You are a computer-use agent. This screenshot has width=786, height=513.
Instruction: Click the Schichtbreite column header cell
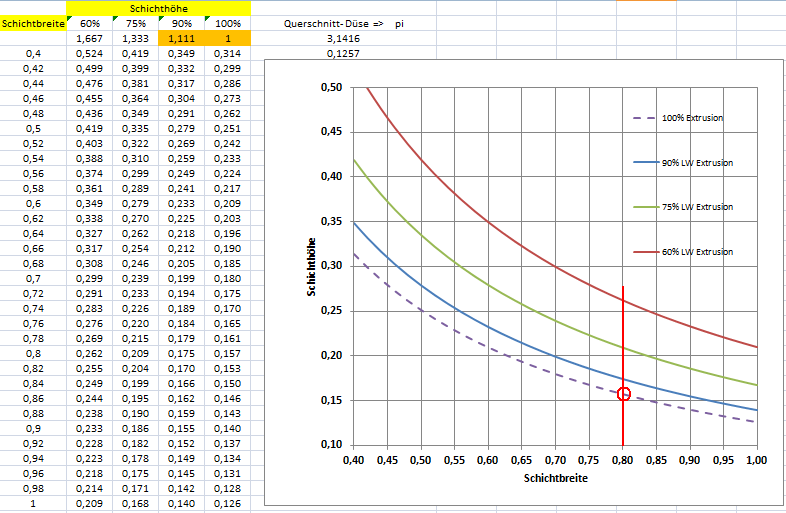pos(33,22)
